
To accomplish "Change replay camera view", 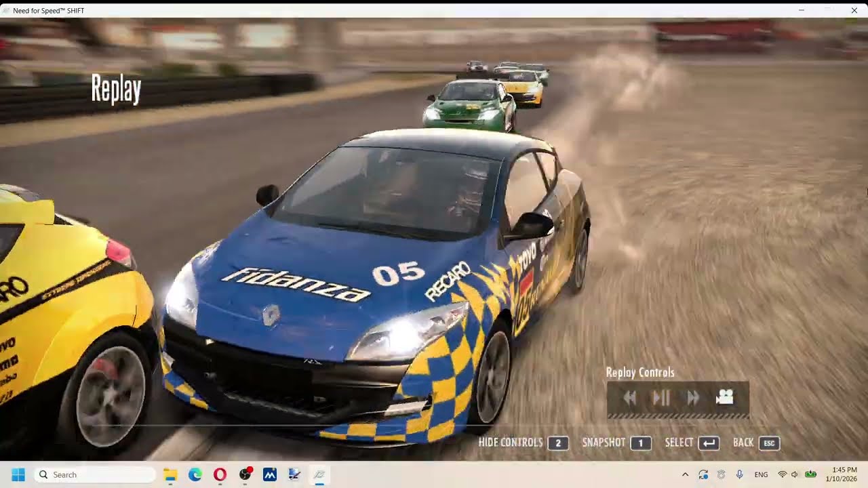I will [x=725, y=397].
